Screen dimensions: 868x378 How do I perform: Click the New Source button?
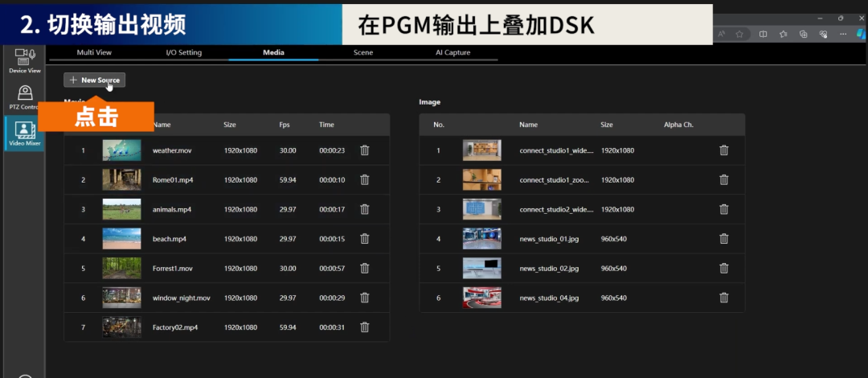click(x=95, y=80)
